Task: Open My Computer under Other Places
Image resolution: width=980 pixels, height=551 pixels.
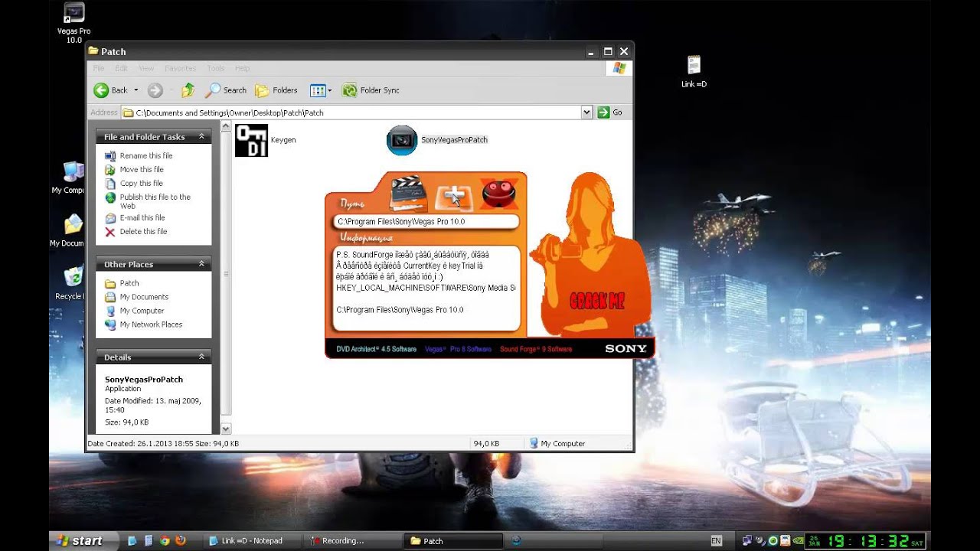Action: [x=142, y=311]
